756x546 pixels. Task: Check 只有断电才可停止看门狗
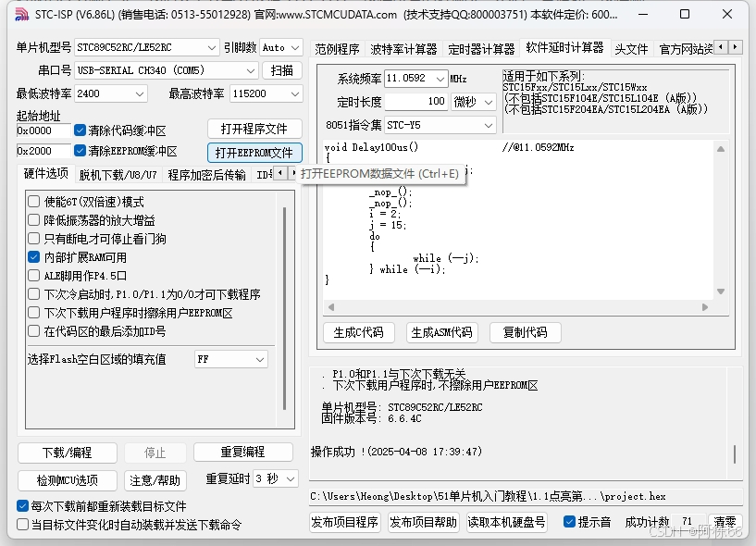point(33,238)
